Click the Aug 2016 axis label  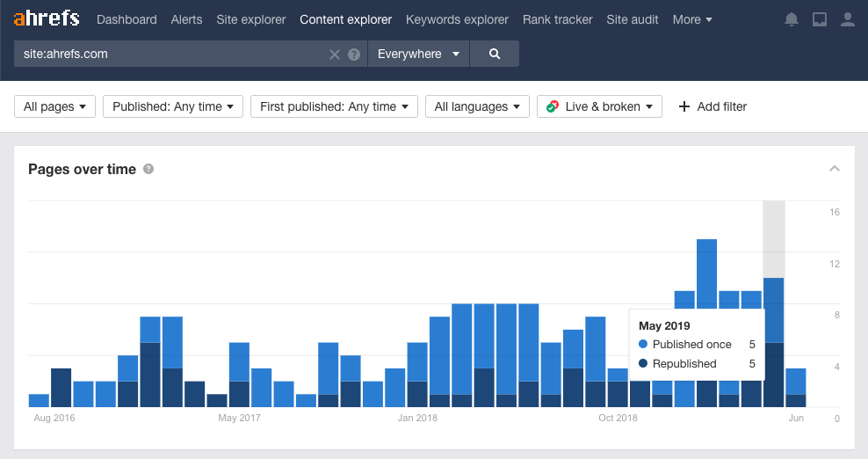[x=54, y=418]
